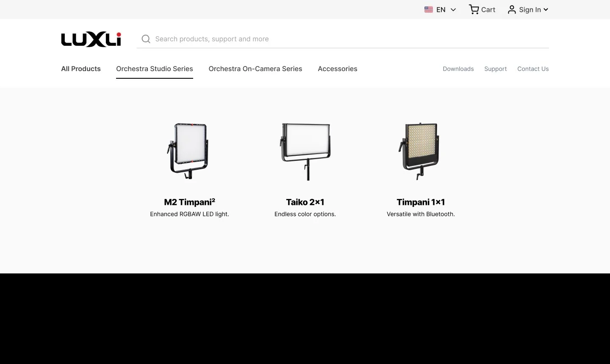Viewport: 610px width, 364px height.
Task: Open the All Products tab
Action: 81,69
